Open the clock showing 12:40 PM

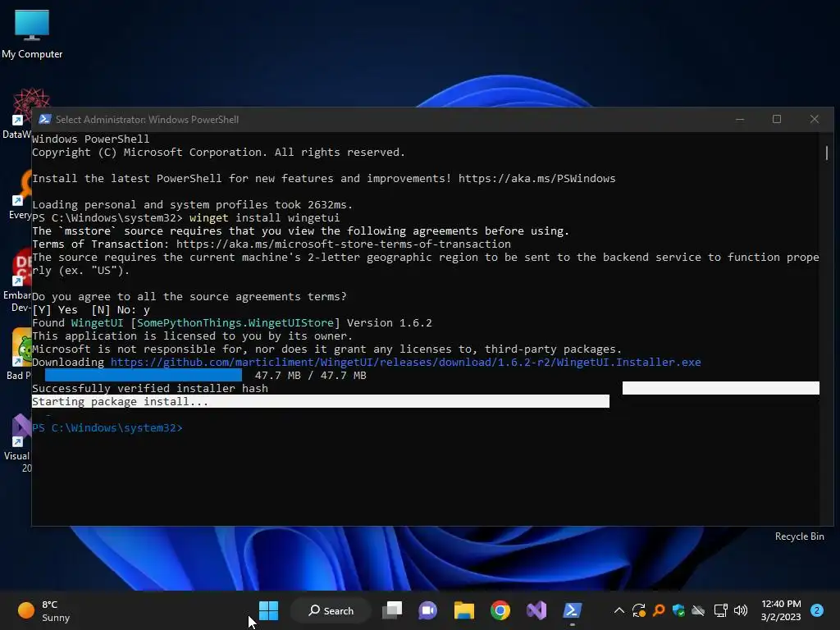[781, 610]
